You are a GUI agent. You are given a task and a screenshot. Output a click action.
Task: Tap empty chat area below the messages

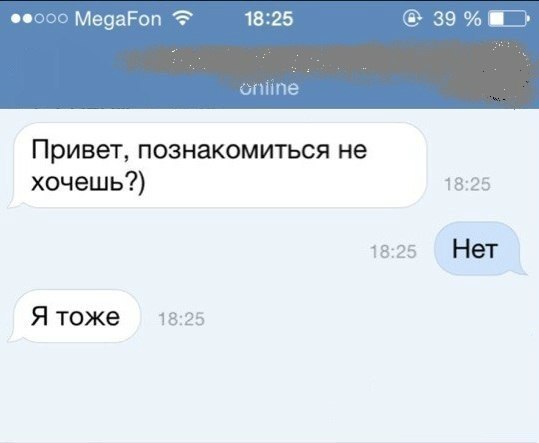tap(270, 392)
